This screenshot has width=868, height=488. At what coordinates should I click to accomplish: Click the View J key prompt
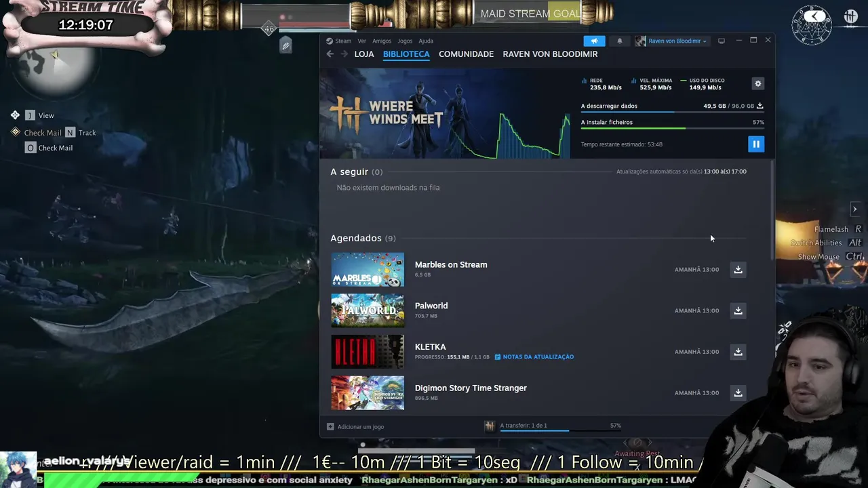point(39,115)
